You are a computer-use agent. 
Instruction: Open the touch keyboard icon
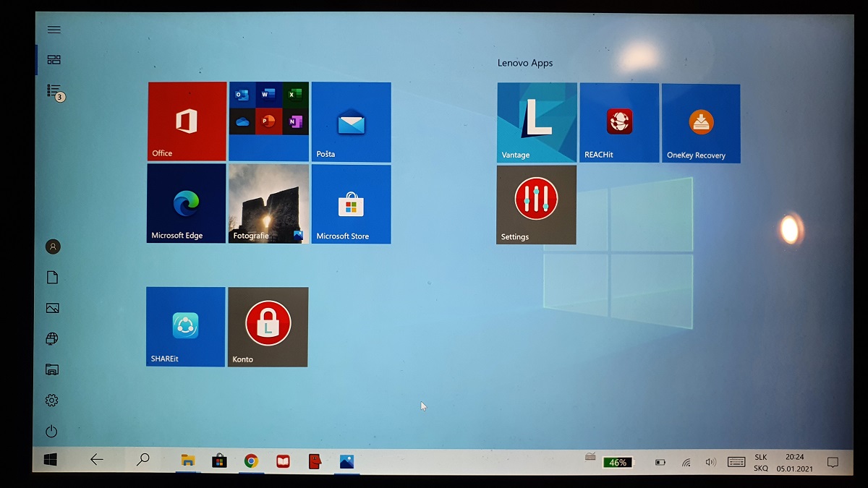(736, 463)
